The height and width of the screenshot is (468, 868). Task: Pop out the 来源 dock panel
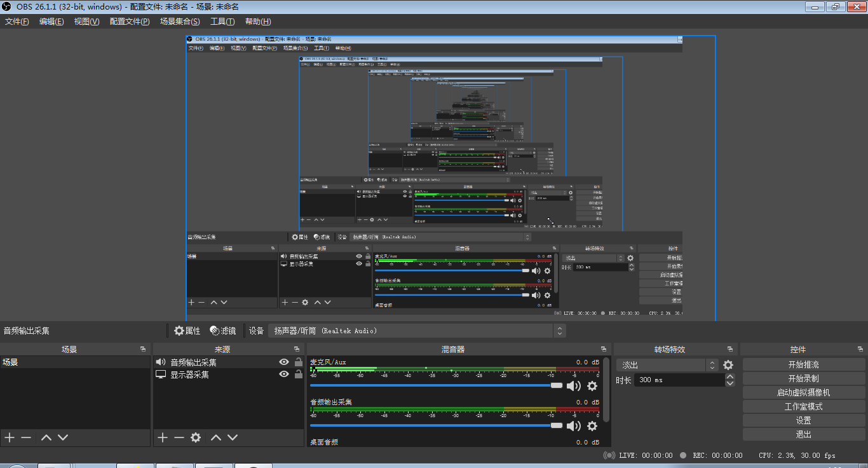pos(297,350)
